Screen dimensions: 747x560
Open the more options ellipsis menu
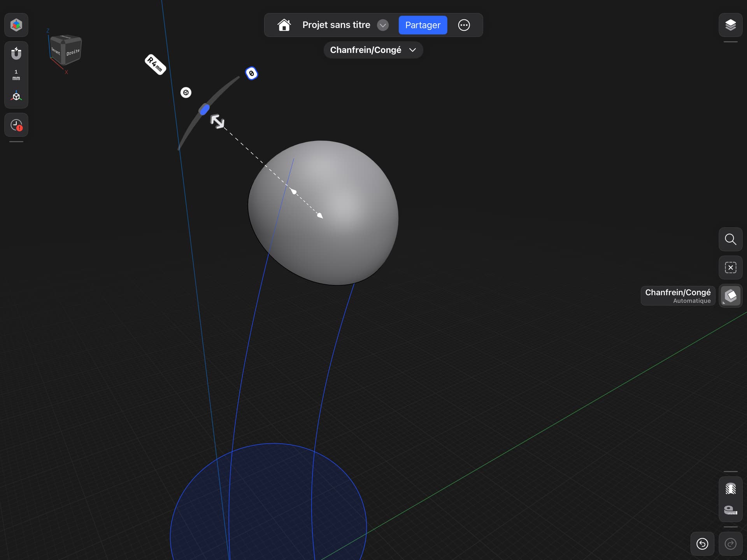point(464,25)
